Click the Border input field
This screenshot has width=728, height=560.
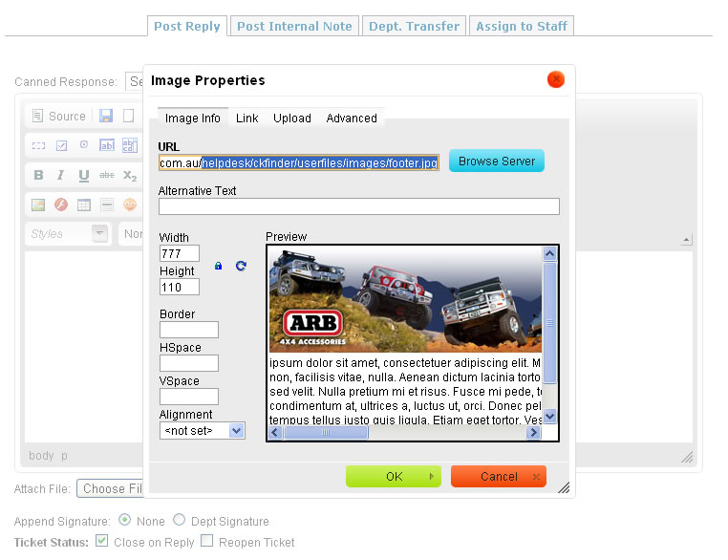pos(188,330)
